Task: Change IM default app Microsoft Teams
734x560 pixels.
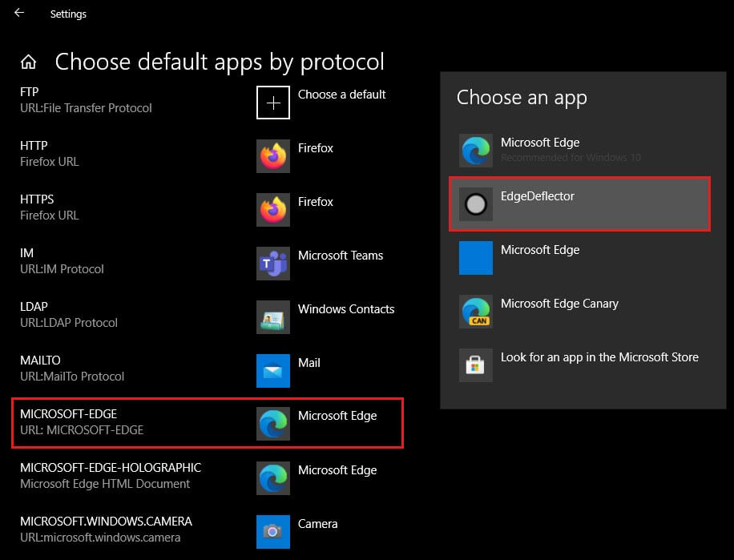Action: point(341,256)
